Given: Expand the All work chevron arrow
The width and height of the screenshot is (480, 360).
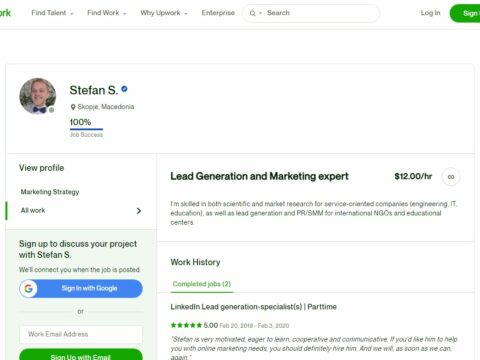Looking at the screenshot, I should click(139, 211).
